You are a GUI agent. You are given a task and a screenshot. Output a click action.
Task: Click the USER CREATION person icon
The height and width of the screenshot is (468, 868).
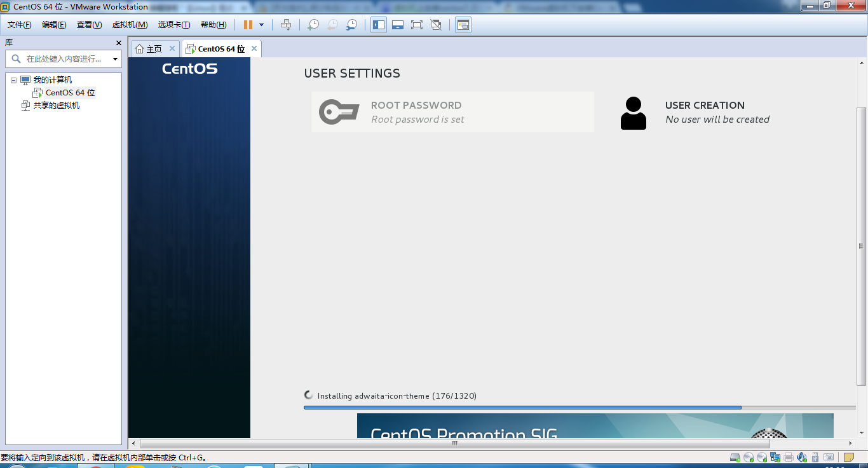(633, 113)
